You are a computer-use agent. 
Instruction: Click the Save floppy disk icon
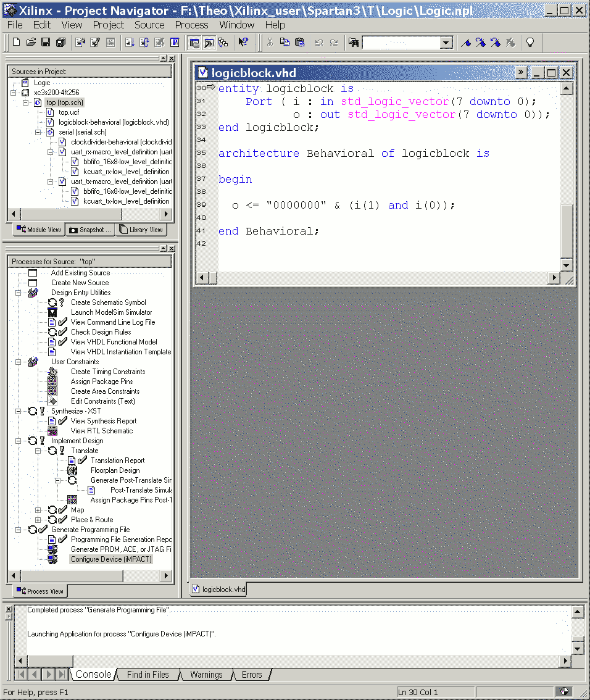[x=46, y=43]
